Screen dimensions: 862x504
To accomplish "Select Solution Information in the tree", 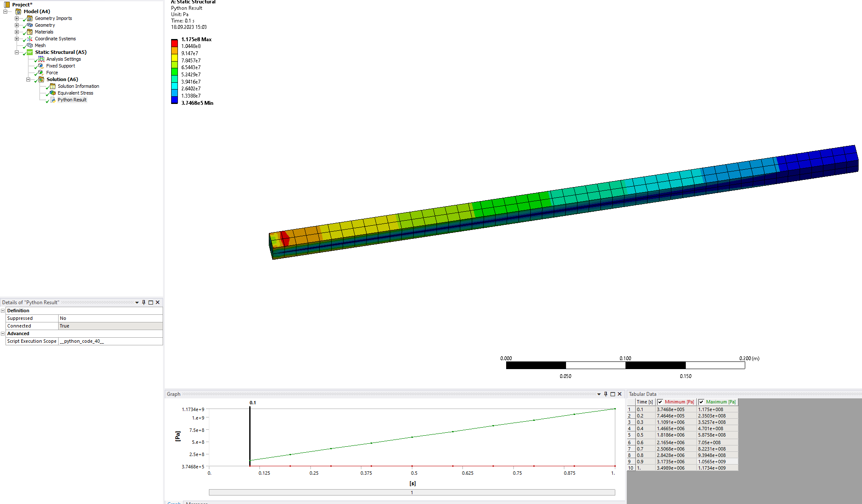I will [78, 86].
